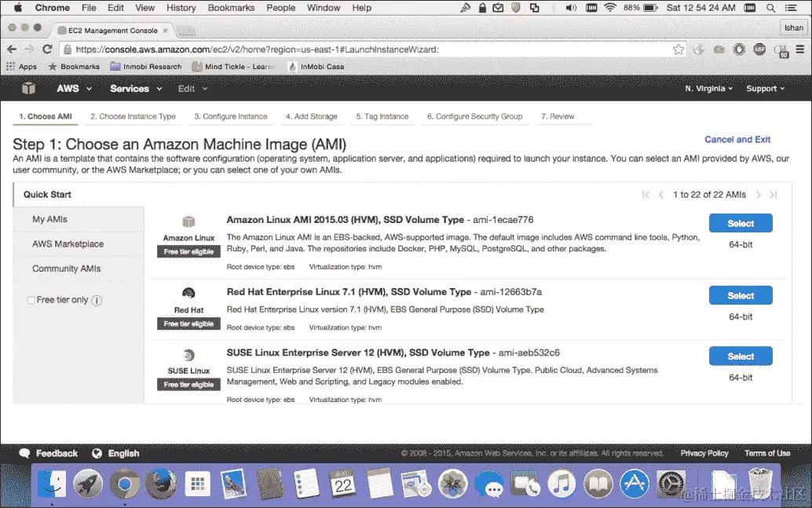Close the EC2 Management Console tab
This screenshot has width=812, height=508.
[165, 31]
